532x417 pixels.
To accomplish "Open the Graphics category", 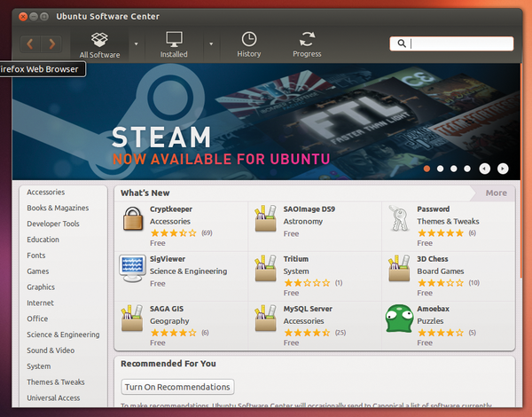I will (x=41, y=287).
